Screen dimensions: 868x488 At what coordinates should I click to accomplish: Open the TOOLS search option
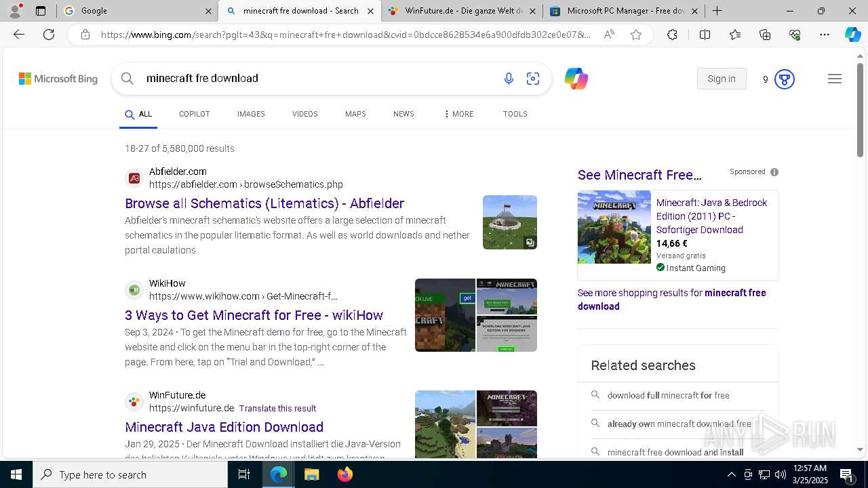click(515, 114)
